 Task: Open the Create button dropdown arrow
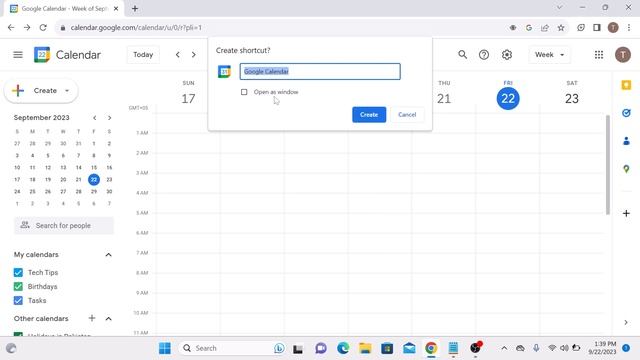click(x=67, y=91)
